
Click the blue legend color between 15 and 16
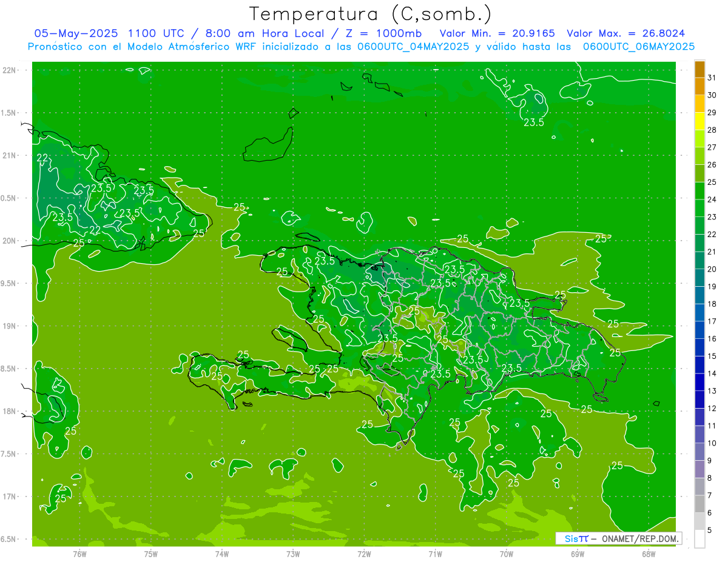[699, 347]
